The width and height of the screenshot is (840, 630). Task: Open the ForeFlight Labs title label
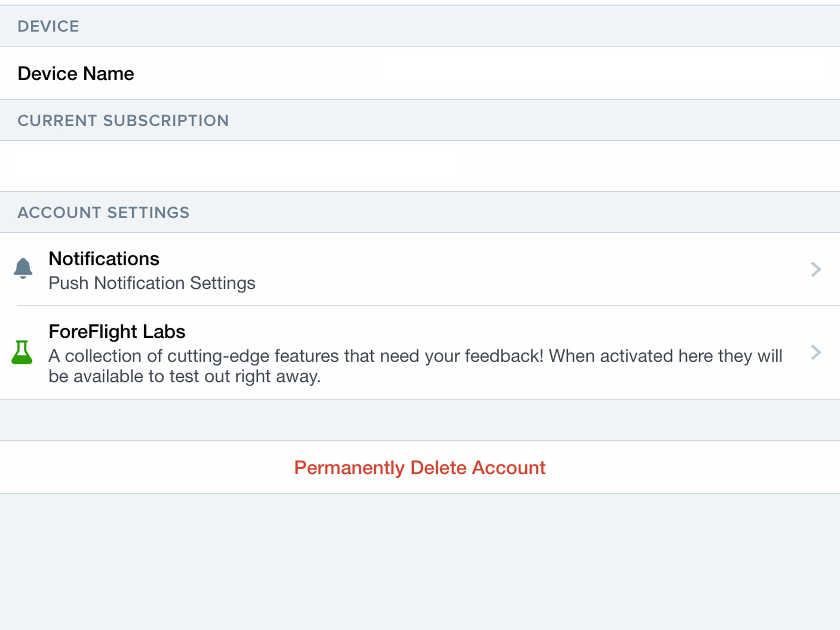click(117, 331)
